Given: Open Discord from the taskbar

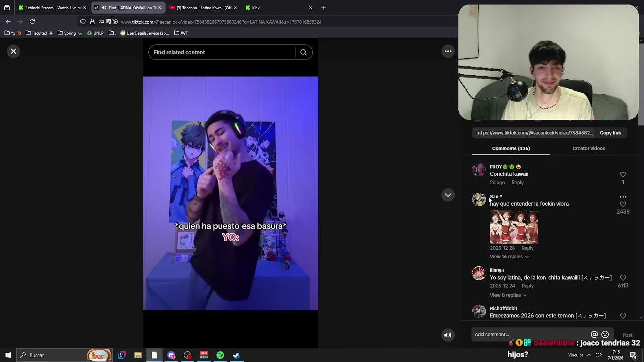Looking at the screenshot, I should click(171, 355).
